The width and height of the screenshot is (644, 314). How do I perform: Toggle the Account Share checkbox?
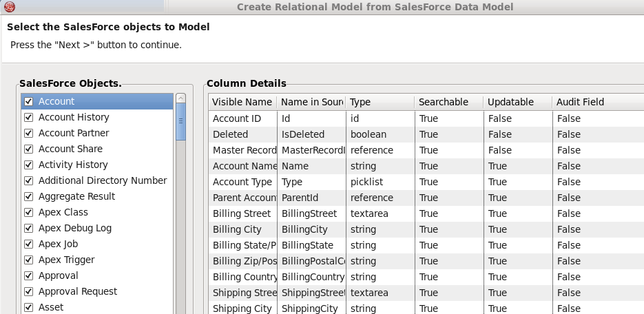(28, 149)
